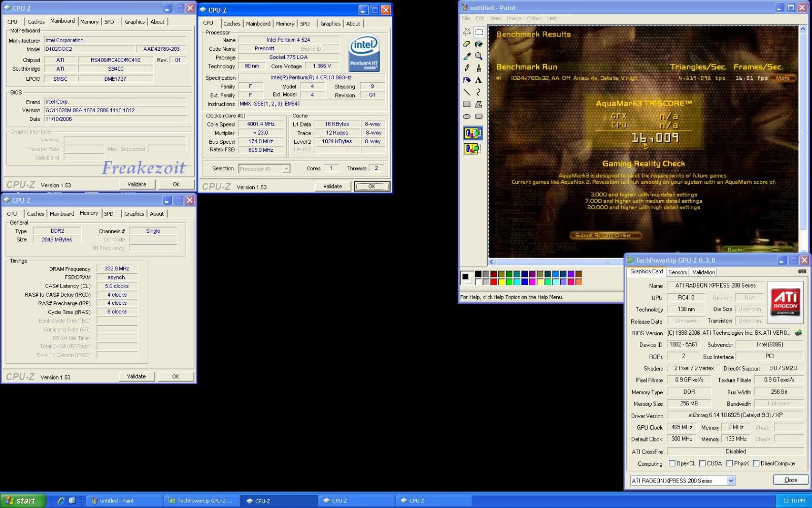
Task: Open the Edit menu in Paint
Action: 480,18
